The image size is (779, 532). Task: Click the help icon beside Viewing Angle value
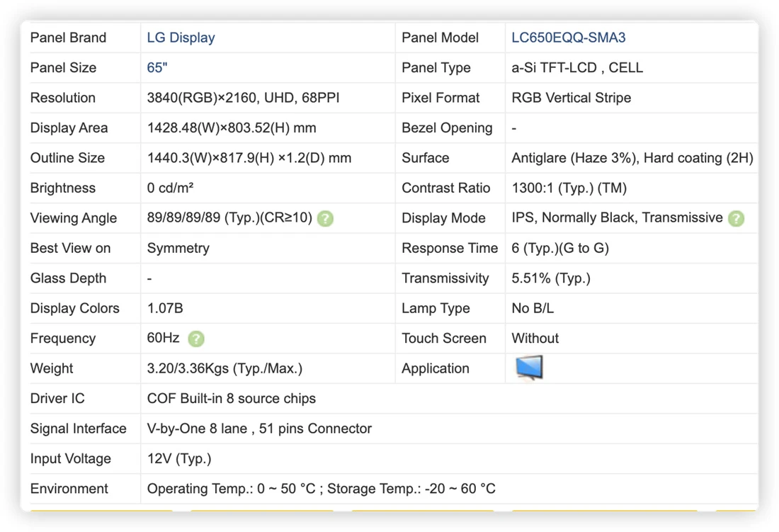tap(326, 219)
